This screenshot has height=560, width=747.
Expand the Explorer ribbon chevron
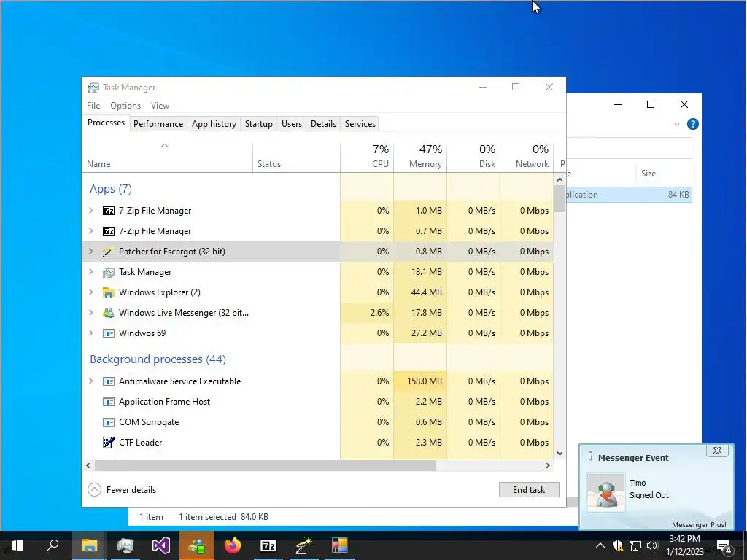pyautogui.click(x=676, y=124)
